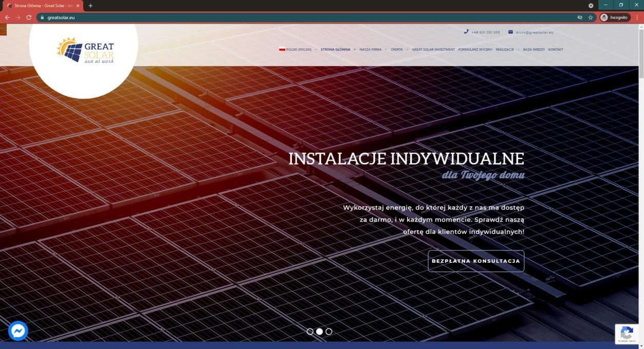
Task: Select the second slider dot
Action: 319,331
